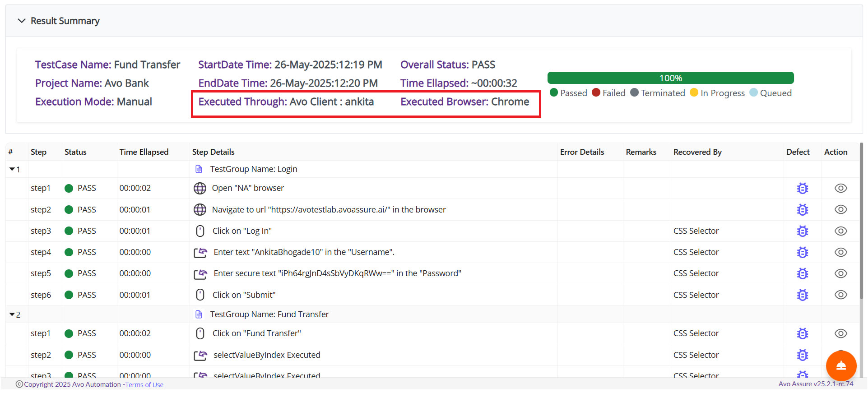This screenshot has width=868, height=393.
Task: Click bug icon in the Enter secure text row
Action: coord(802,273)
